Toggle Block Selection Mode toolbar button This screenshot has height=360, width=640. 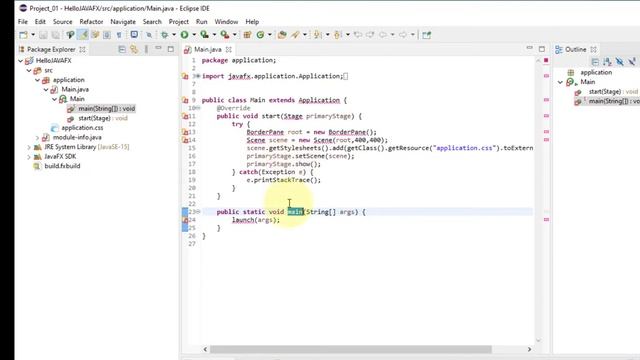(107, 35)
